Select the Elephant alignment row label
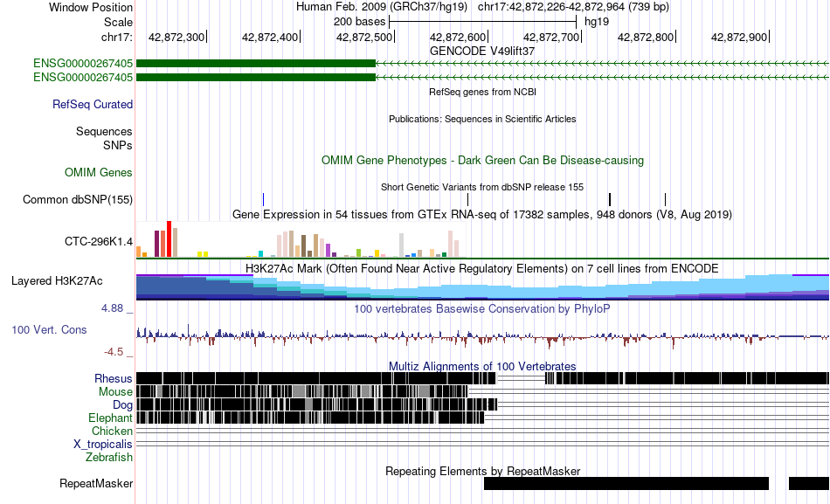The image size is (830, 504). pos(111,418)
